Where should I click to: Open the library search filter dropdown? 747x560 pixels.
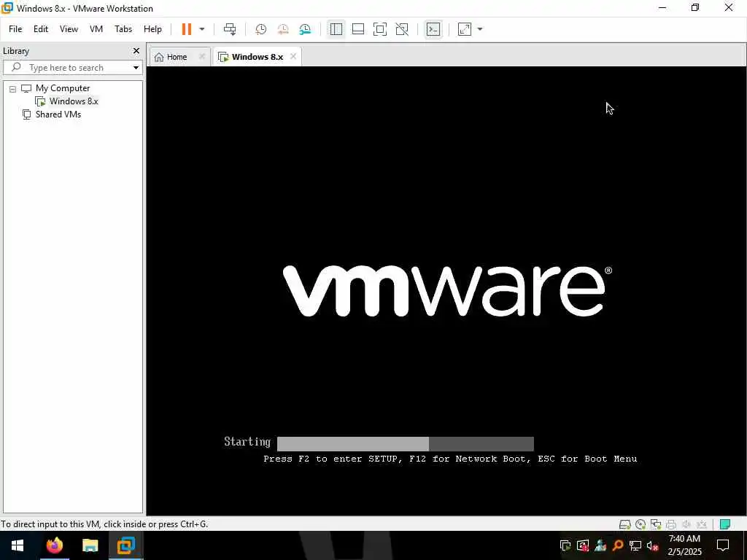(136, 68)
